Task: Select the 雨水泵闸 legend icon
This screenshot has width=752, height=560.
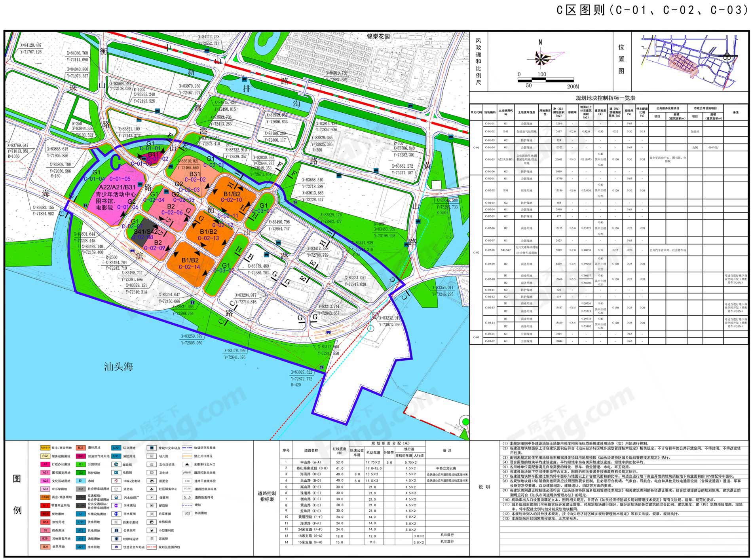Action: click(x=116, y=514)
